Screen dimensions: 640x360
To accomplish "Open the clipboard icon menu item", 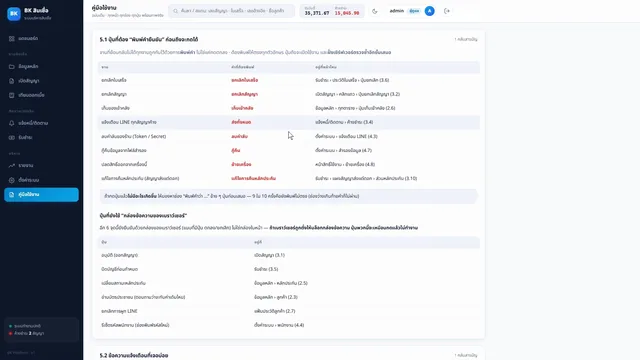I will 11,95.
